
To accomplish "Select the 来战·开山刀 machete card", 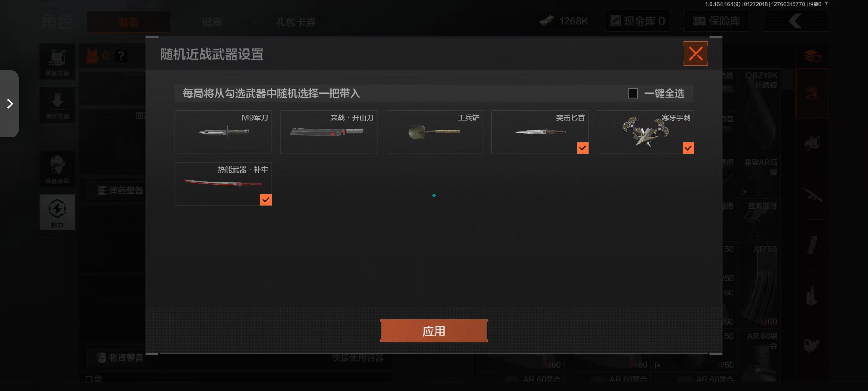I will [x=329, y=132].
